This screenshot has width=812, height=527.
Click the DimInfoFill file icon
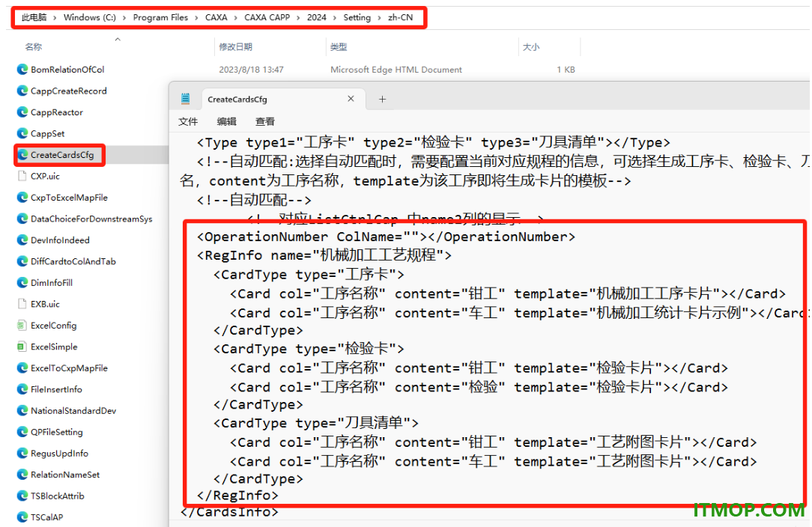pos(22,283)
